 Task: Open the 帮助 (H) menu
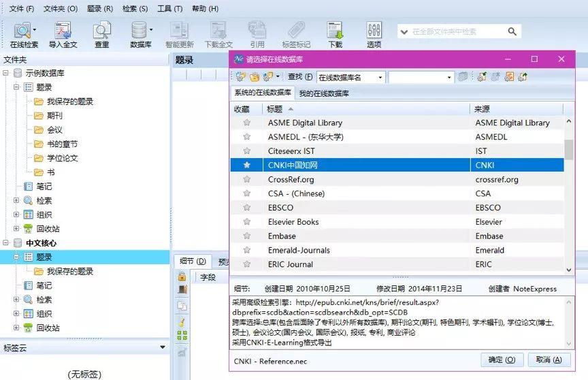pyautogui.click(x=205, y=9)
